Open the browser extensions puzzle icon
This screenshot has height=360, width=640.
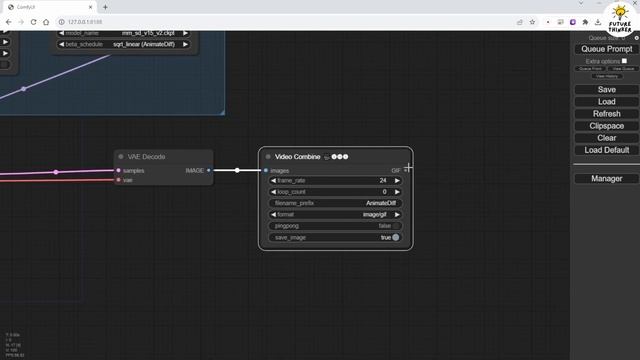(585, 22)
